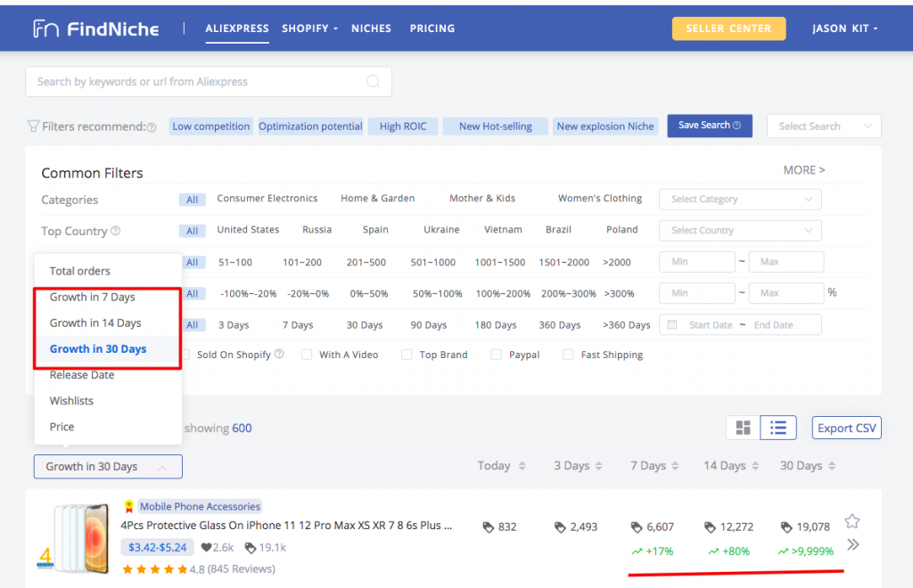
Task: Select All in Categories row
Action: pos(193,200)
